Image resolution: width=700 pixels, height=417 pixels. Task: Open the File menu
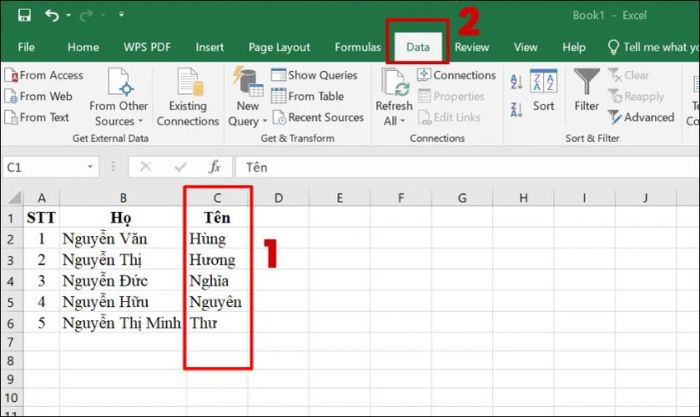26,47
